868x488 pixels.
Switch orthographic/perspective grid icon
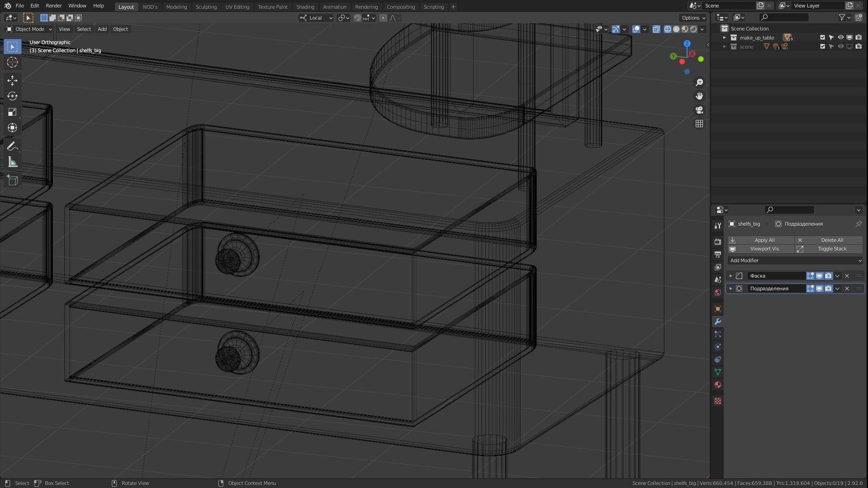click(x=699, y=123)
